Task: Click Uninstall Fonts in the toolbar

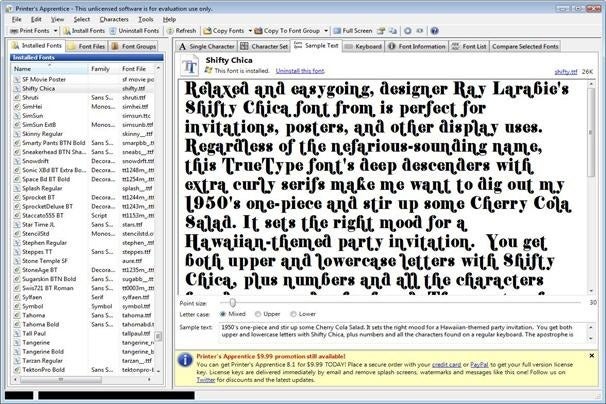Action: point(134,31)
